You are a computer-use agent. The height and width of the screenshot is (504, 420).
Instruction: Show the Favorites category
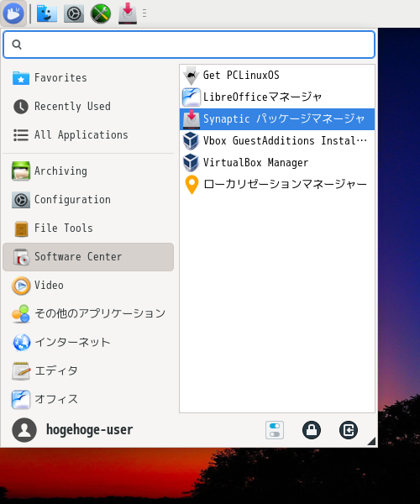tap(88, 78)
